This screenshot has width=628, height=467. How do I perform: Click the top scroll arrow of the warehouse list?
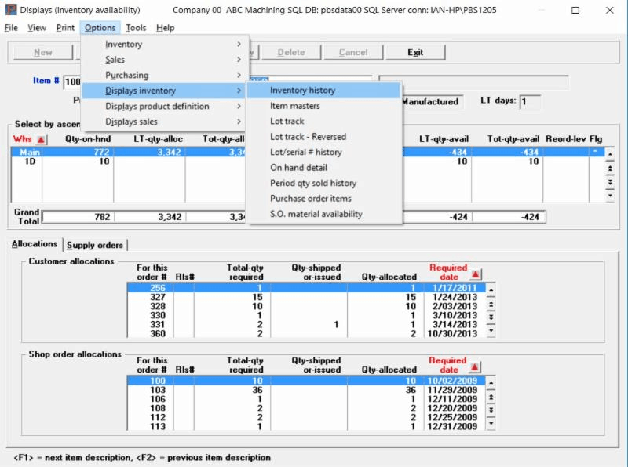[610, 154]
